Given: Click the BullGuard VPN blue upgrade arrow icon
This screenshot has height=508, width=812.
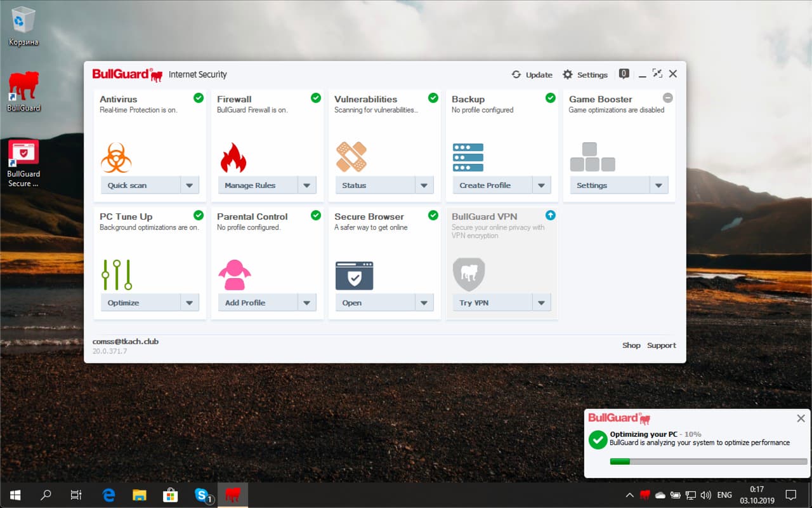Looking at the screenshot, I should click(x=551, y=215).
